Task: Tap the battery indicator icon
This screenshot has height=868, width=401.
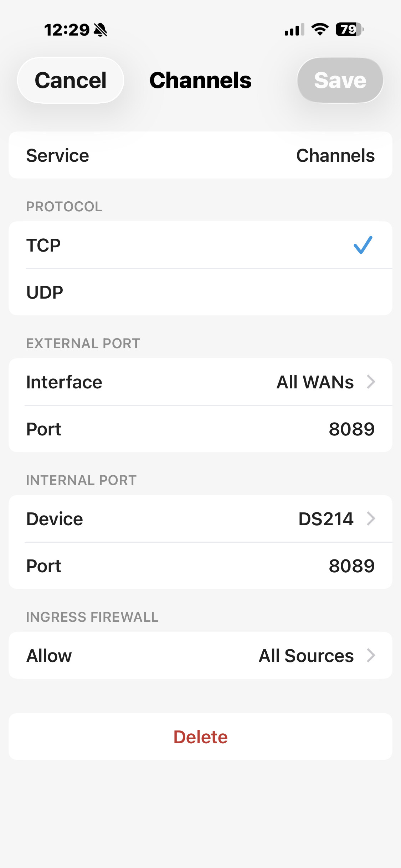Action: [x=349, y=29]
